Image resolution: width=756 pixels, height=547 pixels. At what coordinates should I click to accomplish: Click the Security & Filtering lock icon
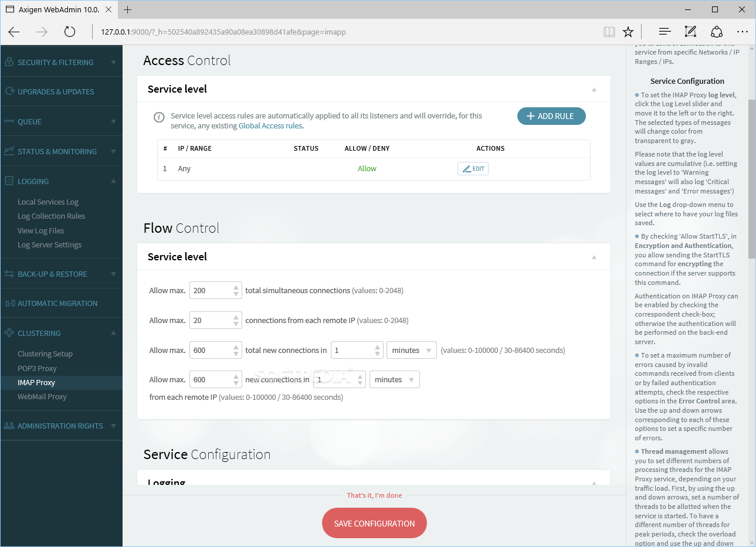[x=9, y=62]
